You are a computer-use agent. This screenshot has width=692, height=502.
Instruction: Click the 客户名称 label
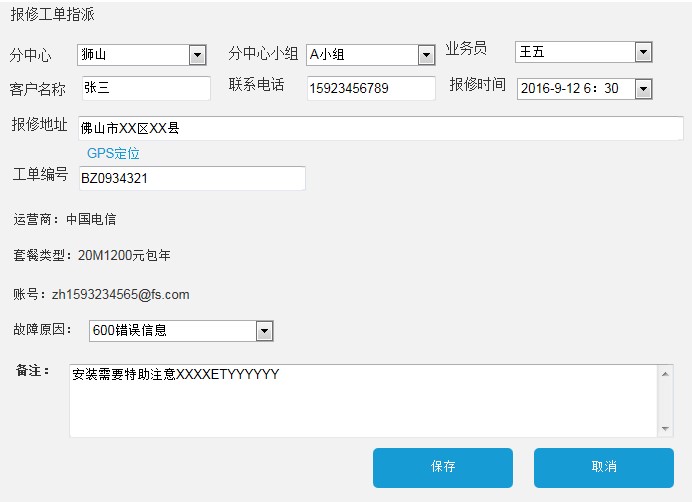(x=38, y=90)
